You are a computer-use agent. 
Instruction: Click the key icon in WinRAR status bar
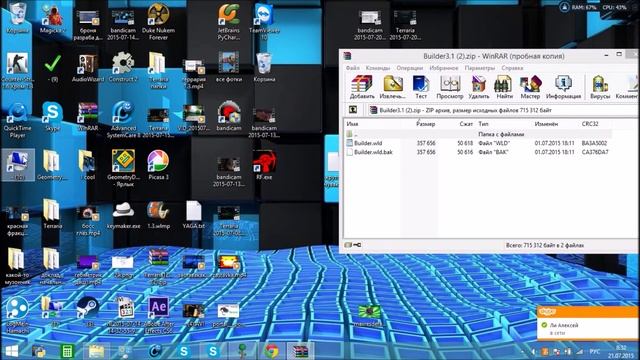pos(357,245)
